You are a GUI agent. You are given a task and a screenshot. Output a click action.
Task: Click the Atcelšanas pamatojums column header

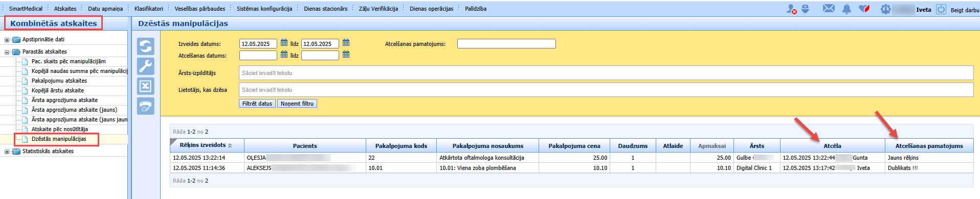point(929,146)
